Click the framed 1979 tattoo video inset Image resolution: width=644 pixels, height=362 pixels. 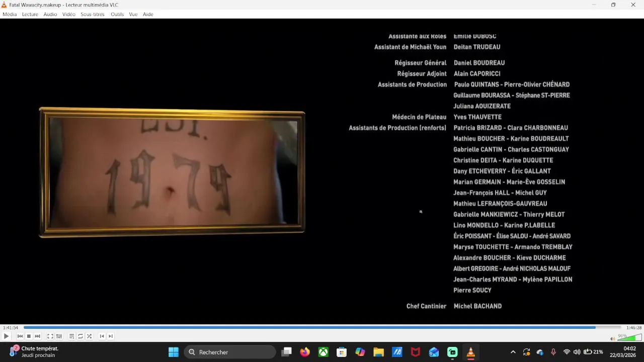click(x=172, y=172)
